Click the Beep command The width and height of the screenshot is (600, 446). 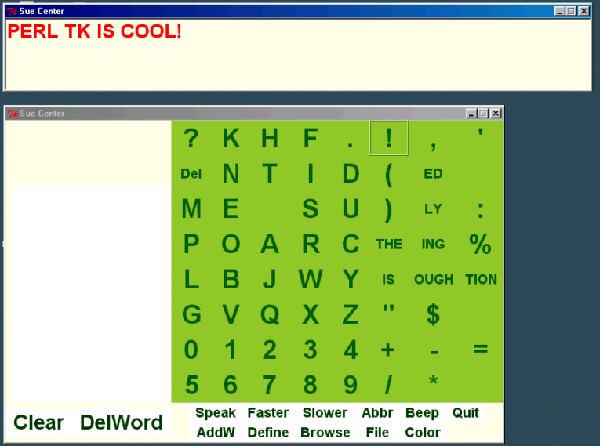pyautogui.click(x=422, y=413)
